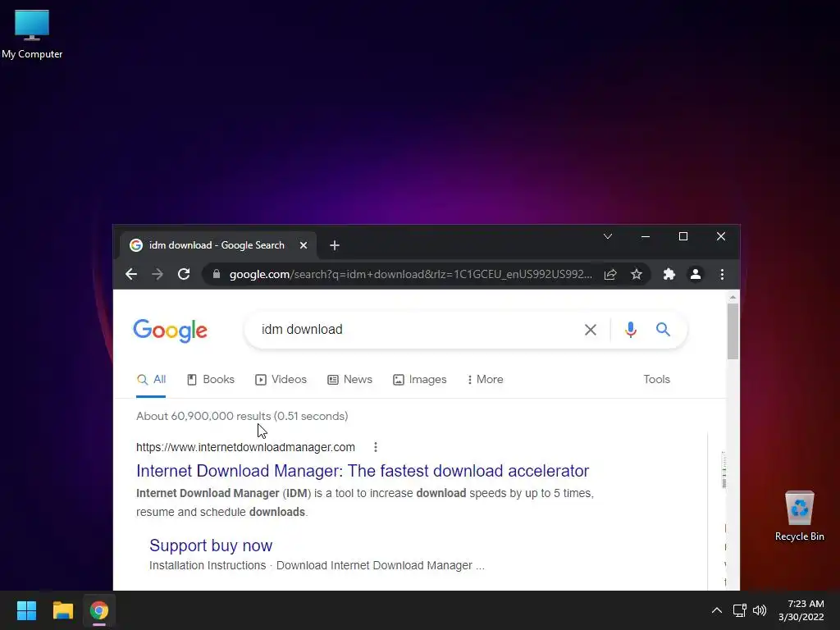Switch to the Images results tab
840x630 pixels.
[x=419, y=379]
